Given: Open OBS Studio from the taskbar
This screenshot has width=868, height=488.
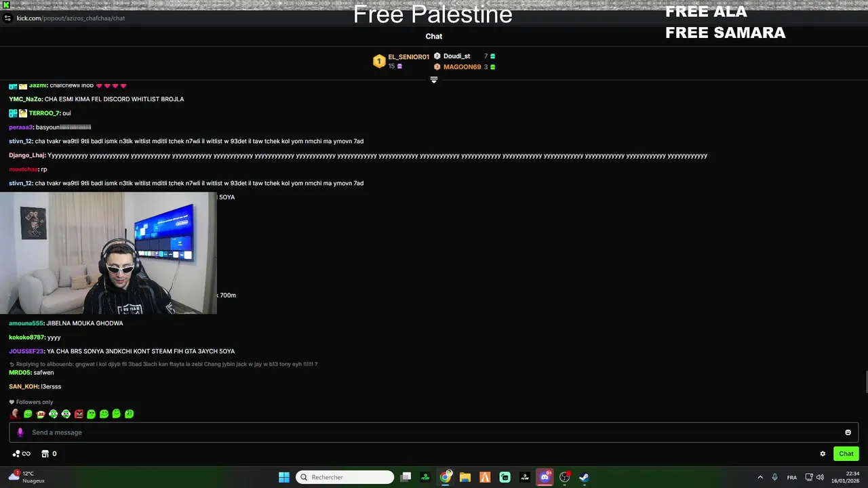Looking at the screenshot, I should click(x=564, y=477).
